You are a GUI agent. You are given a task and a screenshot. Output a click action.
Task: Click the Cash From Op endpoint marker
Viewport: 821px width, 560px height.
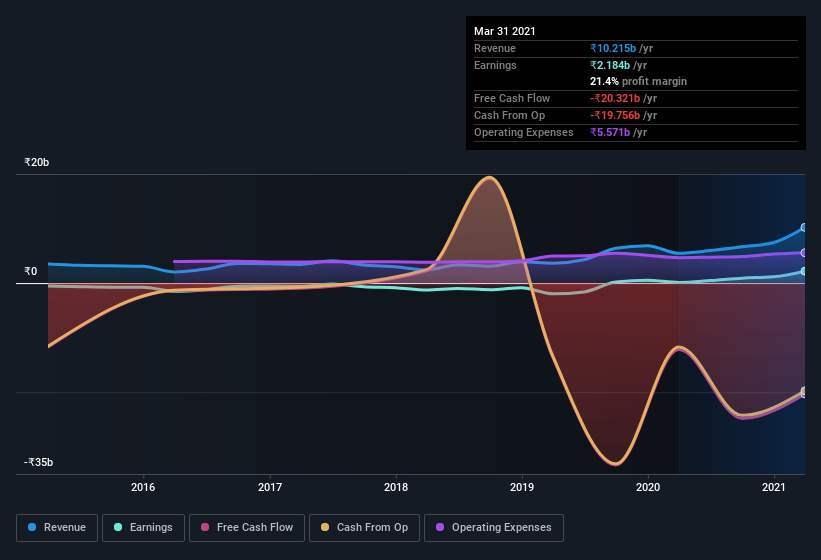804,391
